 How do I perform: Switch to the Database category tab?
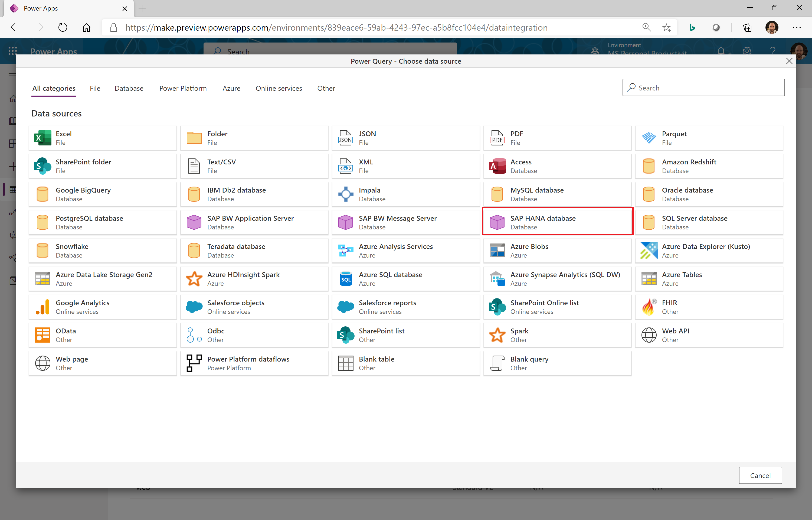pos(129,88)
